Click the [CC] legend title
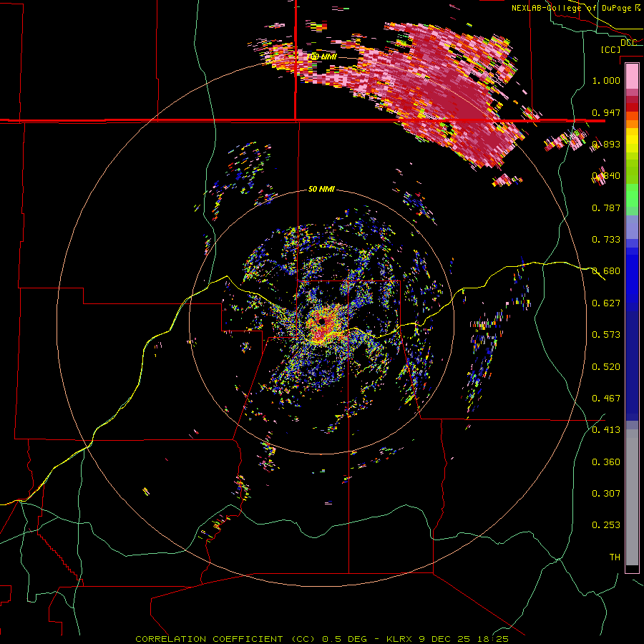644x644 pixels. pyautogui.click(x=610, y=49)
